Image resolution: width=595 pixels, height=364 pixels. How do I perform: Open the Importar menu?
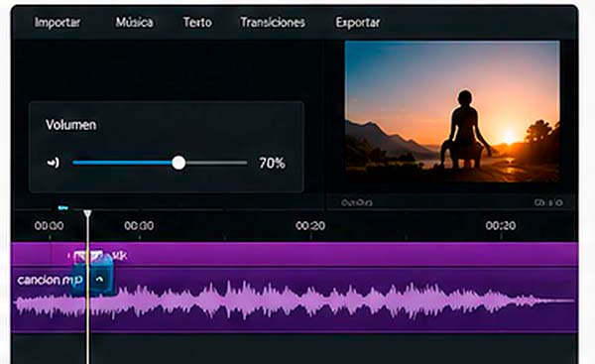tap(58, 23)
